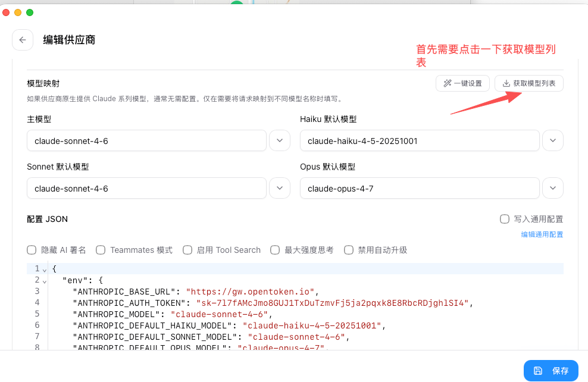Viewport: 588px width, 382px height.
Task: Go back with the arrow button
Action: pyautogui.click(x=23, y=40)
